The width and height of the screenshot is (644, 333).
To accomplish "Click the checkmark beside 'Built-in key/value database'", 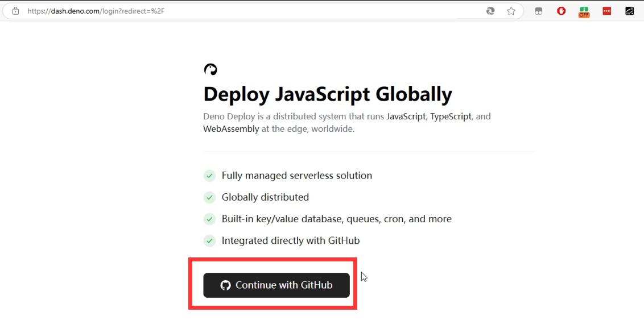I will (209, 219).
